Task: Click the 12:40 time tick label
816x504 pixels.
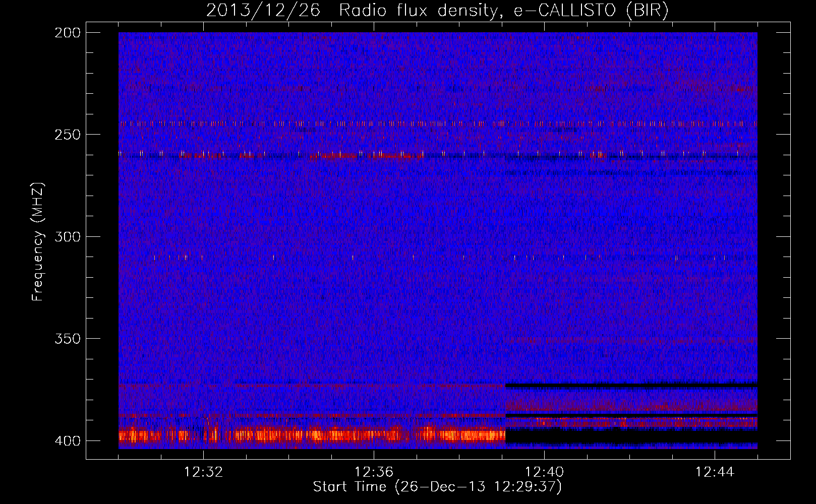Action: click(544, 472)
